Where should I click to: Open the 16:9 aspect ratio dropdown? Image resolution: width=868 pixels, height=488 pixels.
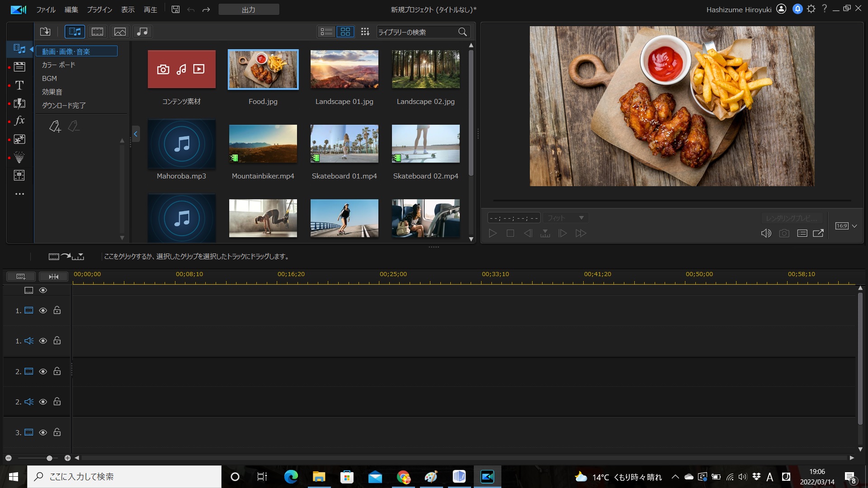846,226
